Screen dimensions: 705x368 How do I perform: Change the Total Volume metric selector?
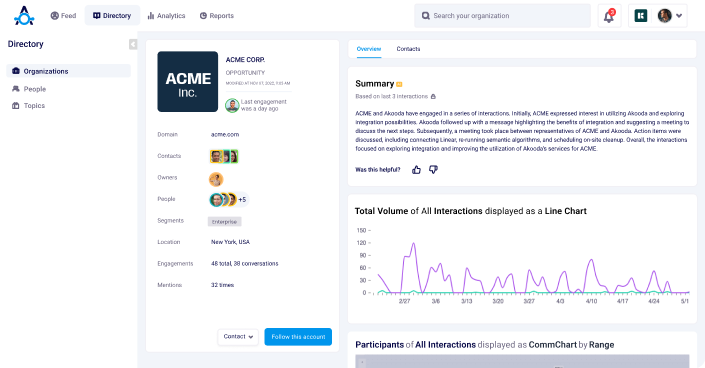(381, 211)
